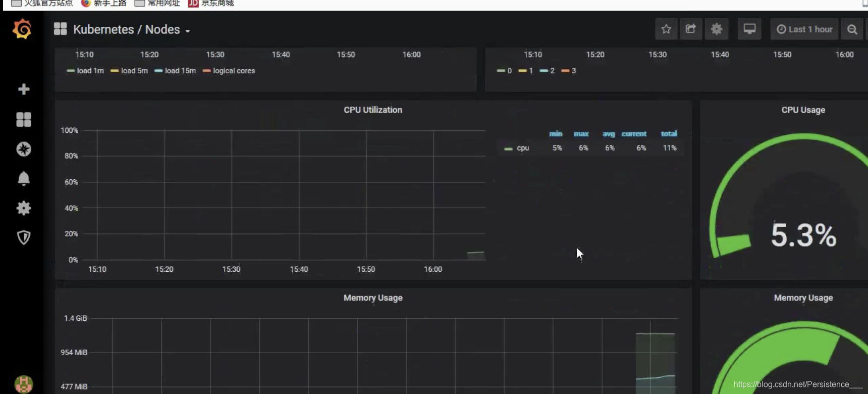Toggle the logical cores legend series
The image size is (868, 394).
[234, 71]
